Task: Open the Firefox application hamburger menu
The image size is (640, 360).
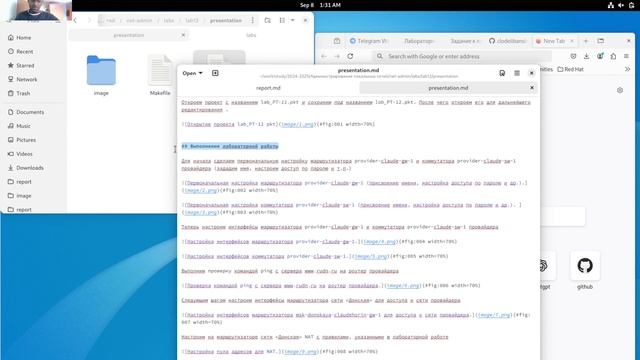Action: [x=627, y=56]
